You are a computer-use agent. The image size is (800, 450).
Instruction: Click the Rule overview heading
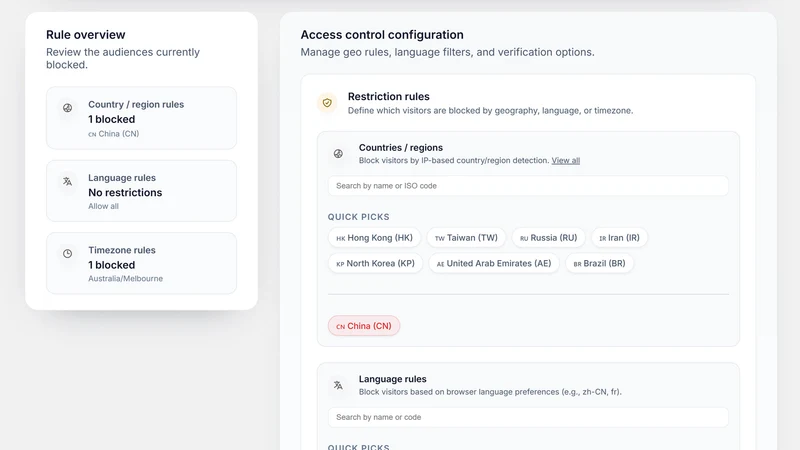[x=86, y=35]
